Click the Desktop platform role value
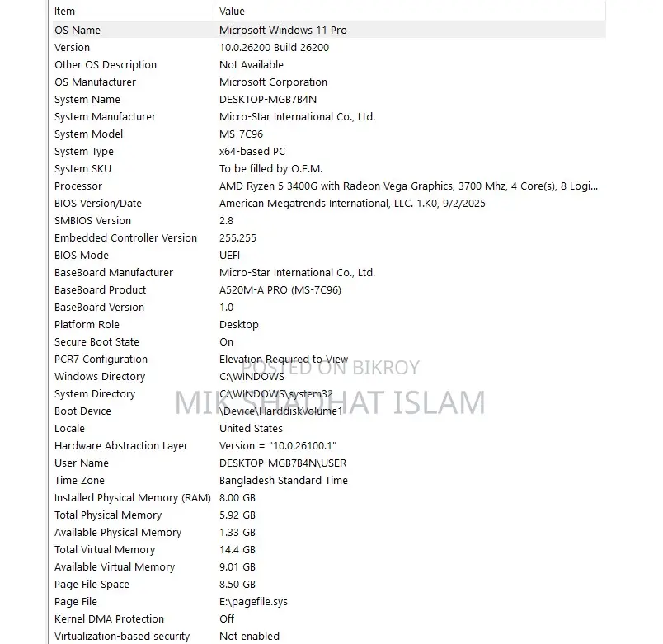663x644 pixels. (239, 325)
